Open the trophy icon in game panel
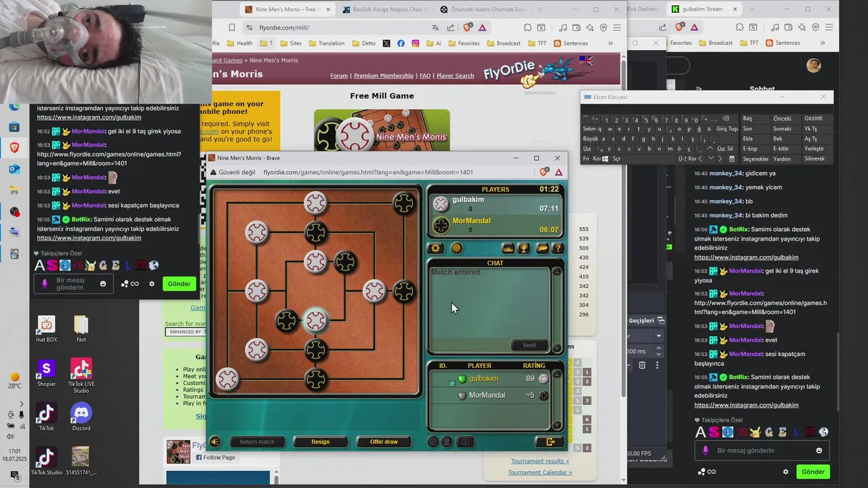Viewport: 868px width, 488px height. coord(524,249)
